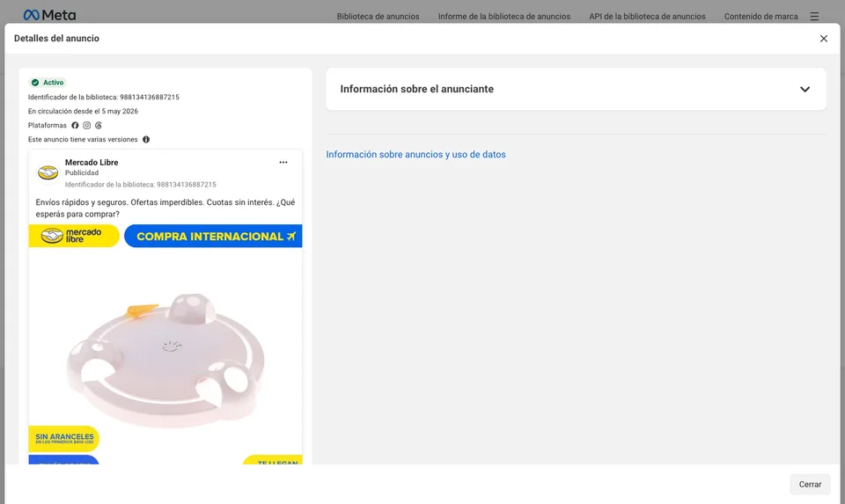This screenshot has height=504, width=845.
Task: Click text 'En circulación desde el 5 may 2026'
Action: click(83, 112)
